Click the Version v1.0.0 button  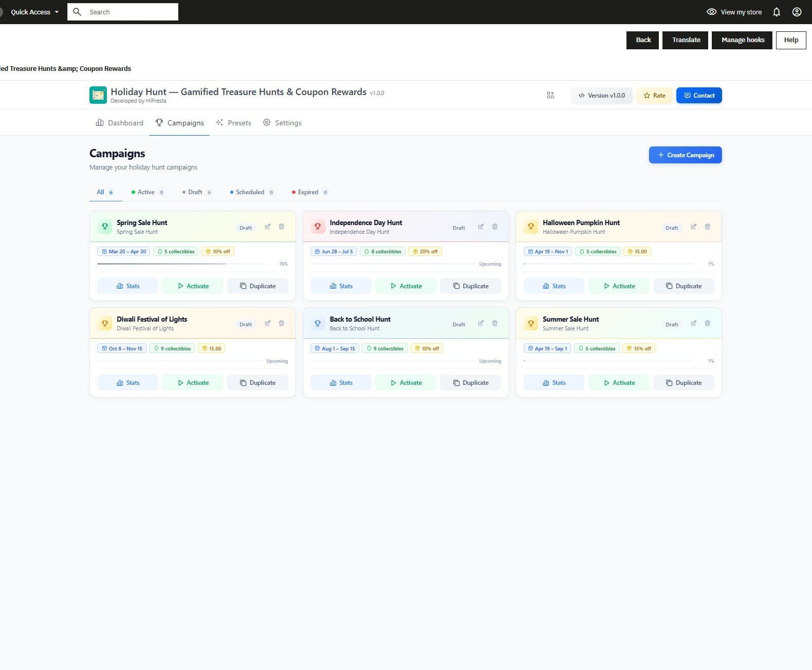tap(602, 96)
